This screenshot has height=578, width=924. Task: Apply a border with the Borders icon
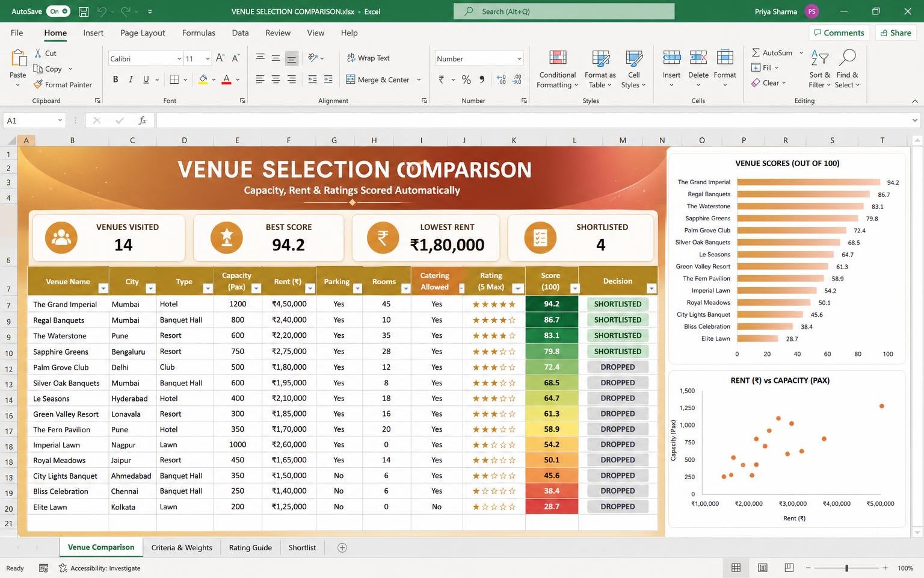click(174, 79)
